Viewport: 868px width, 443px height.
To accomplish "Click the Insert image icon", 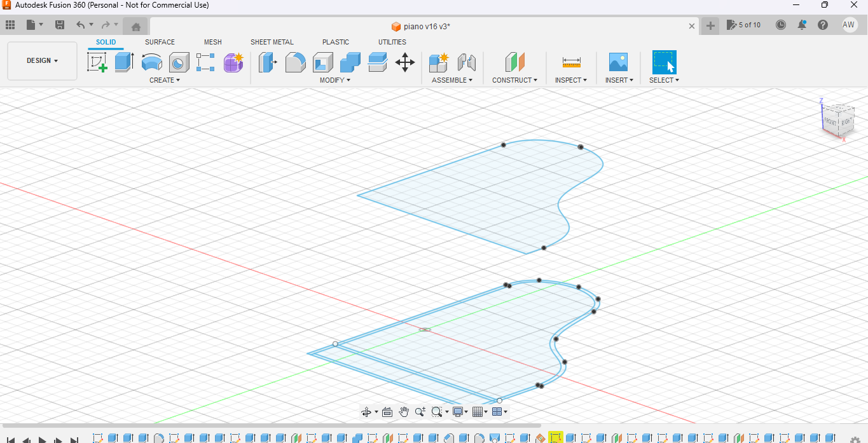I will coord(618,62).
